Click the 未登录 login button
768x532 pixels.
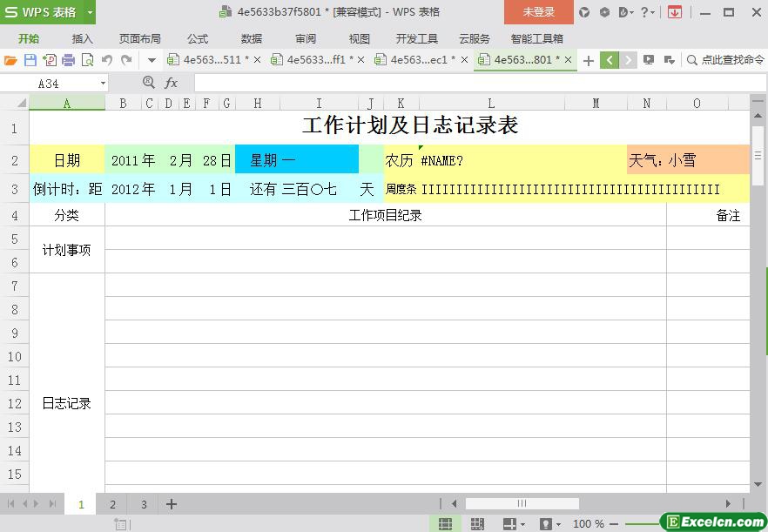click(538, 12)
